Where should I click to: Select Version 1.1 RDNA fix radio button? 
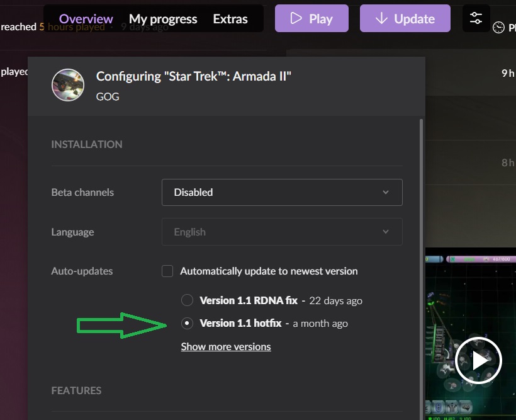[187, 300]
